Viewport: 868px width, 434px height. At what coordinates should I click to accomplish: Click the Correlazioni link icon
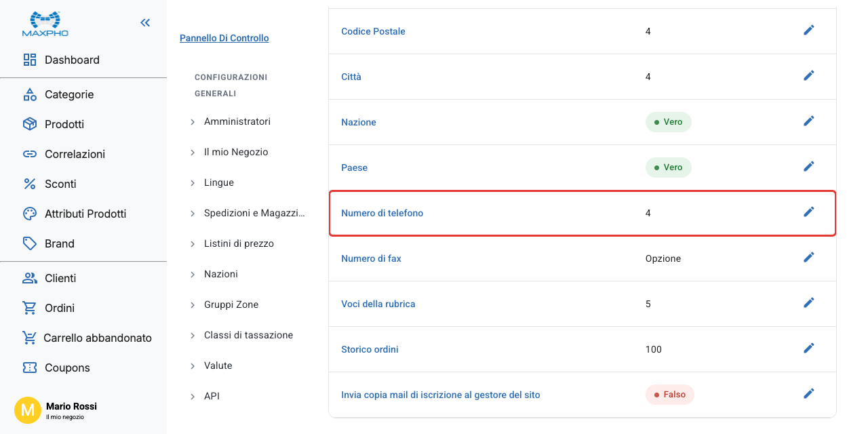(x=30, y=154)
